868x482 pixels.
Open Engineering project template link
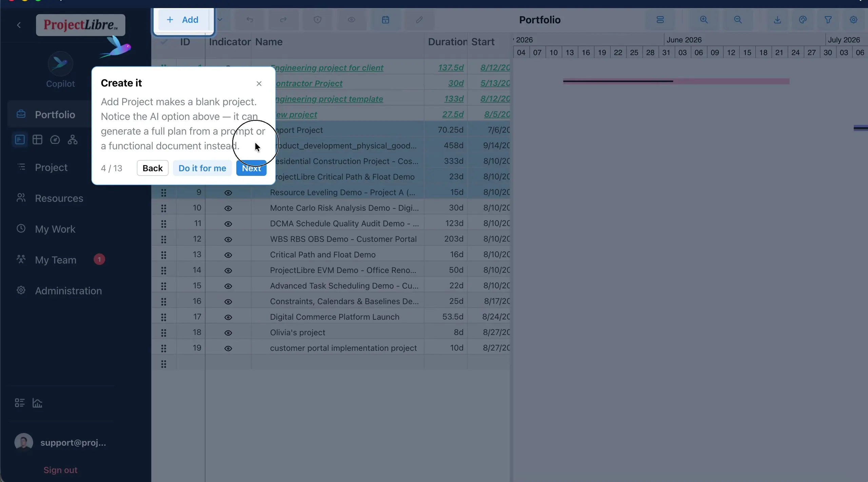click(329, 99)
